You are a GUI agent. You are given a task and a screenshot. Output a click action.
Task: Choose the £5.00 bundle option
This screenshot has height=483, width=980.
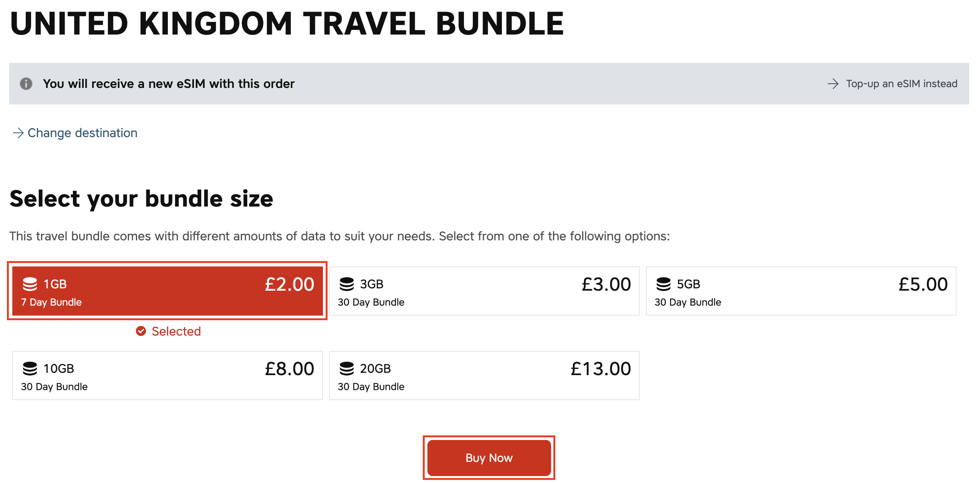(801, 291)
